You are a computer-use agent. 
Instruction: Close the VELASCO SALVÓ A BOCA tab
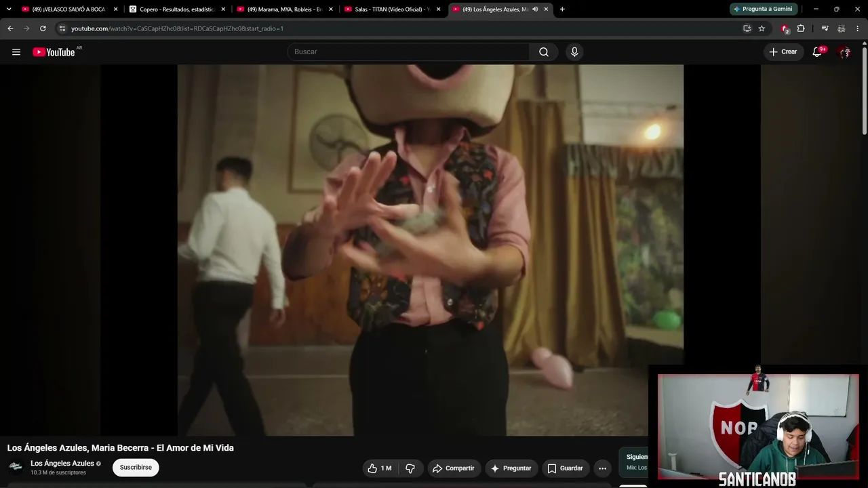(x=115, y=9)
